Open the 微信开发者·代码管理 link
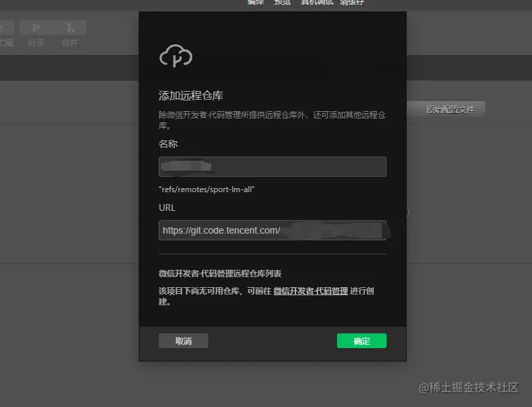532x407 pixels. (x=310, y=291)
